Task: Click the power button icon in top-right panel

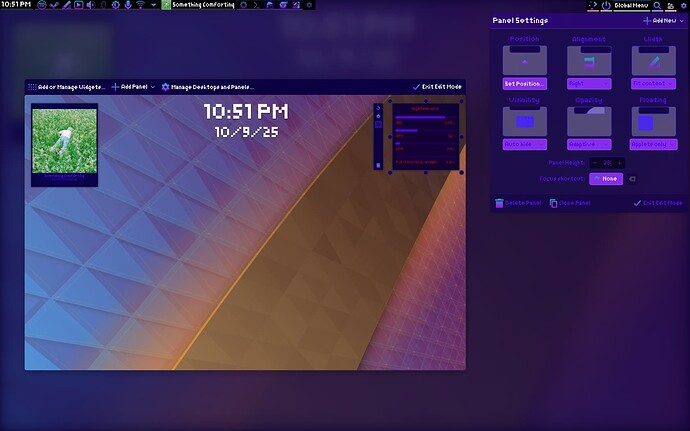Action: 606,5
